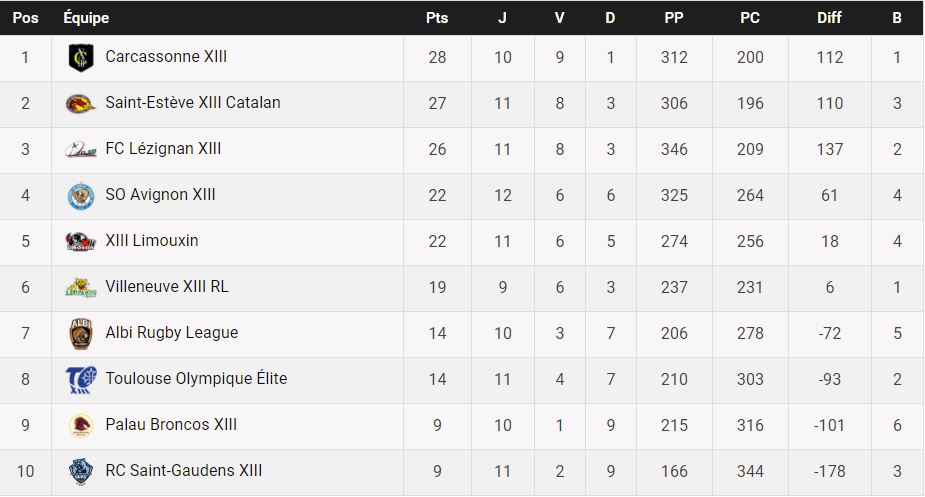Open the Carcassonne XIII team link
This screenshot has height=497, width=925.
(166, 57)
